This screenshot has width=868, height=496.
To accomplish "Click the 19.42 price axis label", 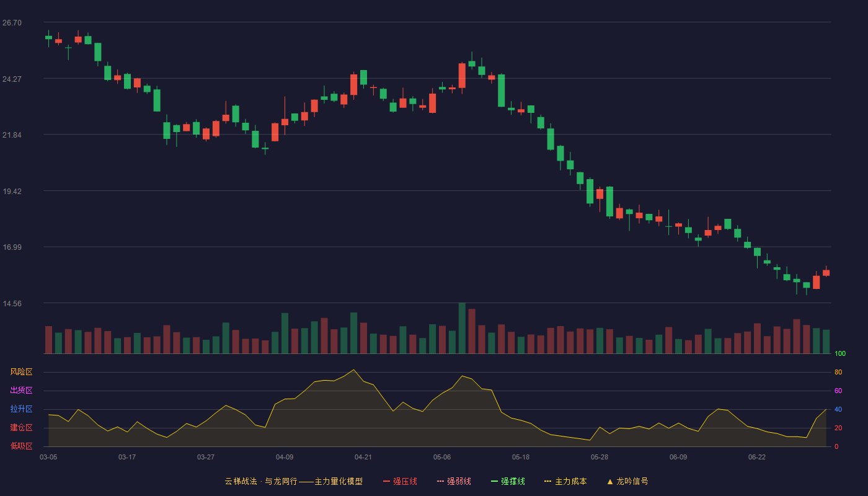I will click(12, 192).
